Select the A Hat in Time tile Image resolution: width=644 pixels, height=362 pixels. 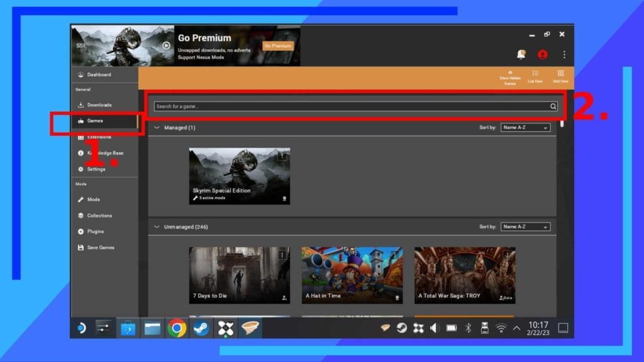pyautogui.click(x=352, y=275)
